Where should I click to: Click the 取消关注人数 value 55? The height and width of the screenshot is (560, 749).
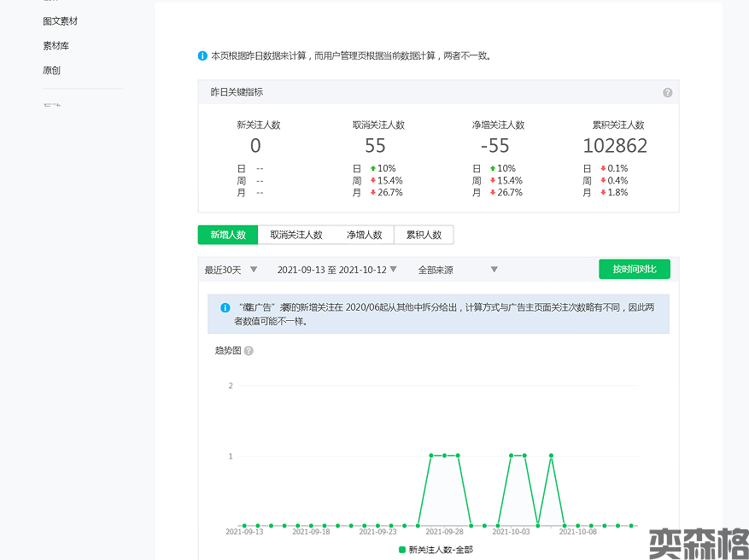[376, 146]
